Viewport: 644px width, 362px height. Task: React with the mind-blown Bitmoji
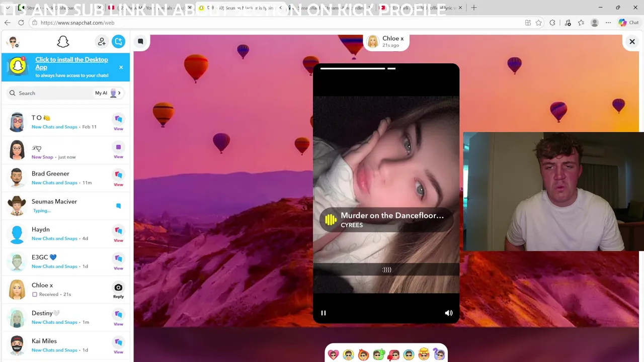pyautogui.click(x=424, y=355)
